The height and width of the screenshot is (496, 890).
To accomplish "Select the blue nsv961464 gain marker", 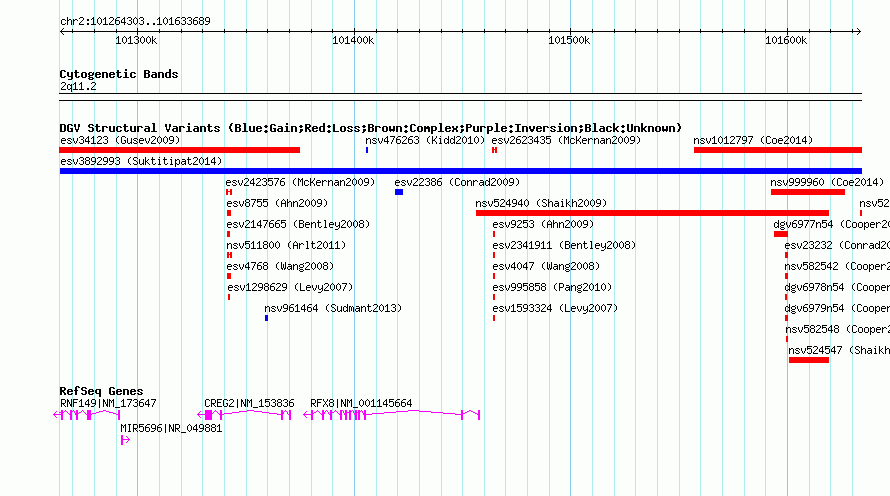I will click(266, 318).
